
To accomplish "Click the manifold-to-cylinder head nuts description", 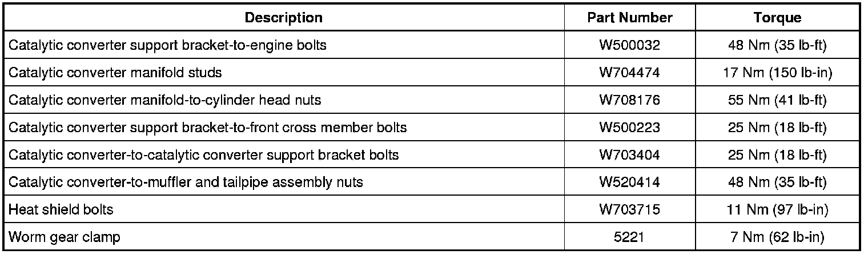I will pyautogui.click(x=165, y=100).
